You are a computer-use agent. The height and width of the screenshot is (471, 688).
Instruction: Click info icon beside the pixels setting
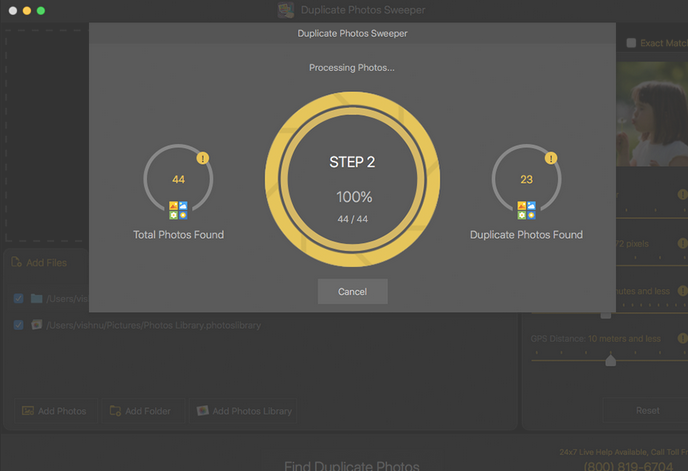682,243
